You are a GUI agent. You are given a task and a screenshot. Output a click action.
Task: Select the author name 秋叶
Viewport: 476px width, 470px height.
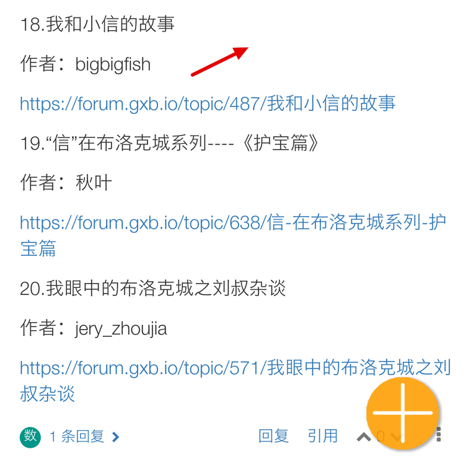[94, 183]
